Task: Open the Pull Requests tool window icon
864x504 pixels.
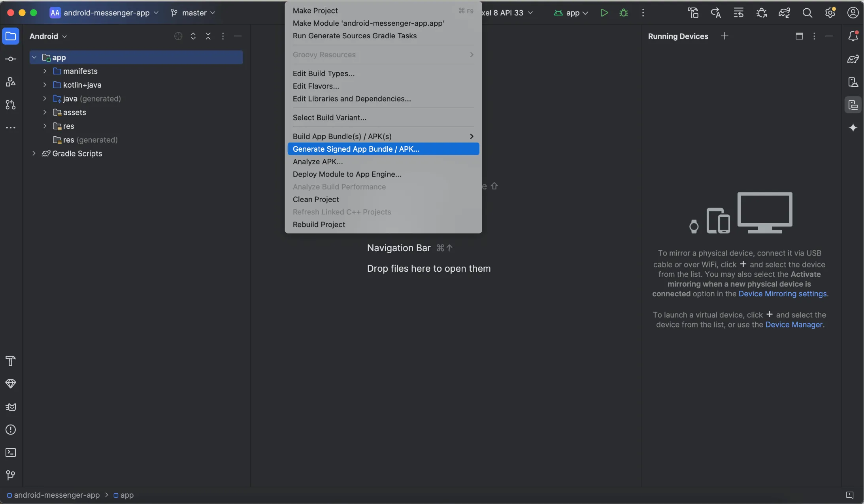Action: pyautogui.click(x=11, y=105)
